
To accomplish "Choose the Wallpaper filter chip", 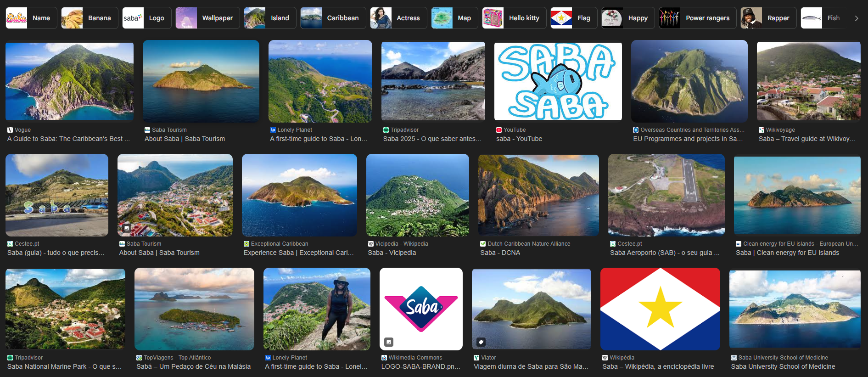I will (x=207, y=18).
